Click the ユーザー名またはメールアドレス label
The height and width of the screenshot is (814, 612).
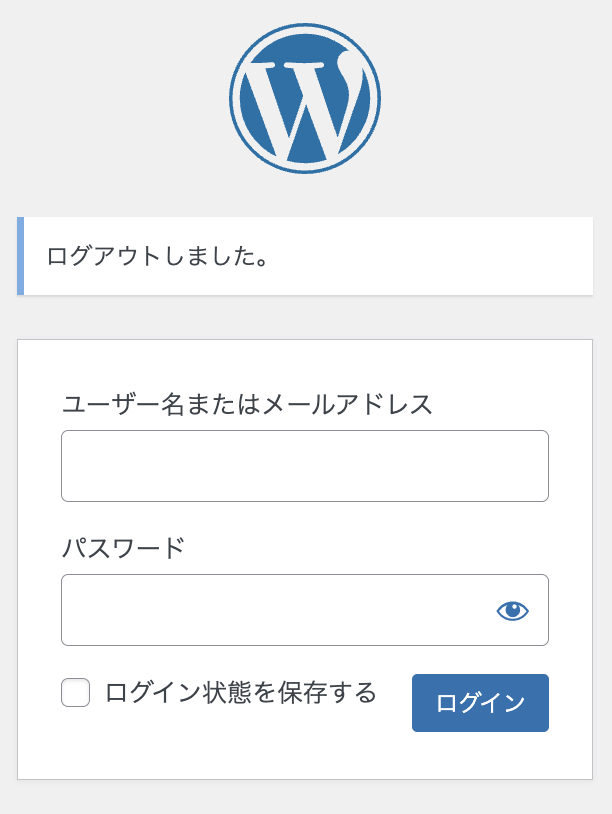(247, 404)
